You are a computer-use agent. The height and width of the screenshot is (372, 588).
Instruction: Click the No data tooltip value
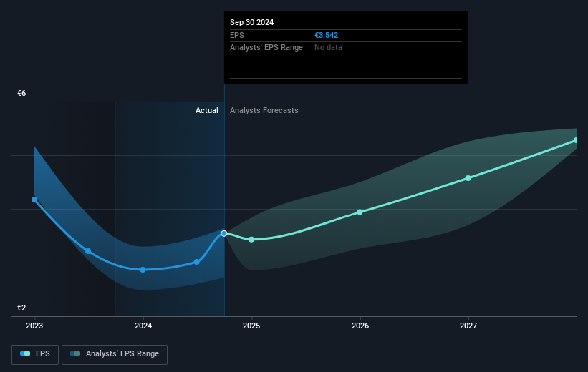point(328,48)
